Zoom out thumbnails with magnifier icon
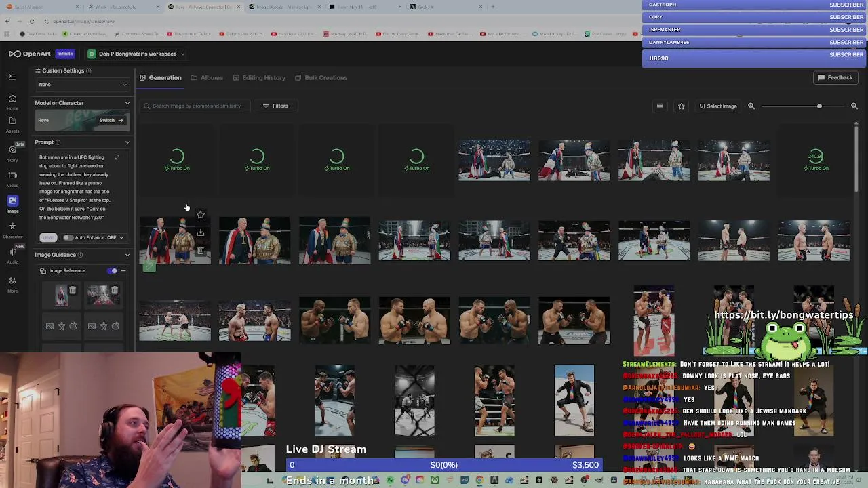 751,106
